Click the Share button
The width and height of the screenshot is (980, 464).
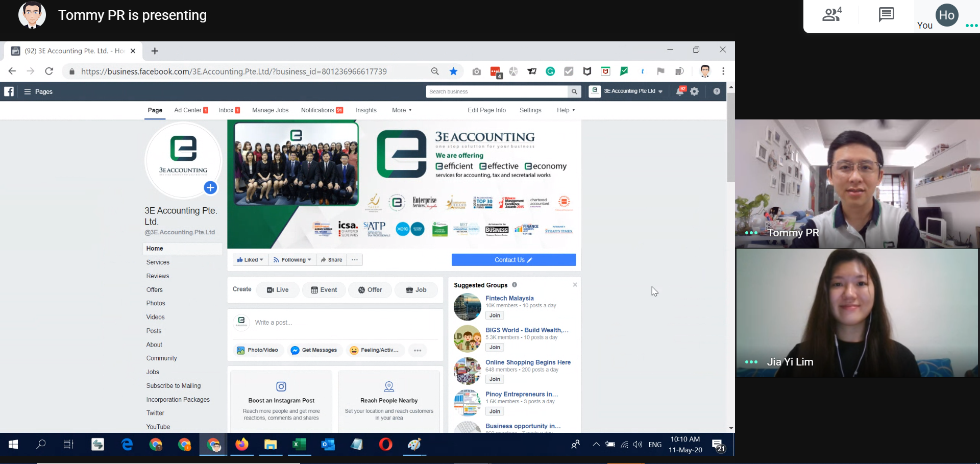coord(331,260)
